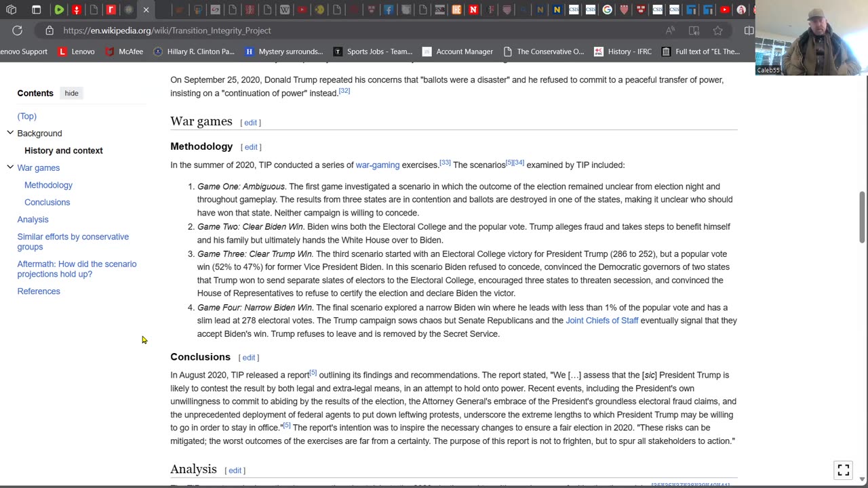Edit the Methodology section
868x488 pixels.
[251, 147]
